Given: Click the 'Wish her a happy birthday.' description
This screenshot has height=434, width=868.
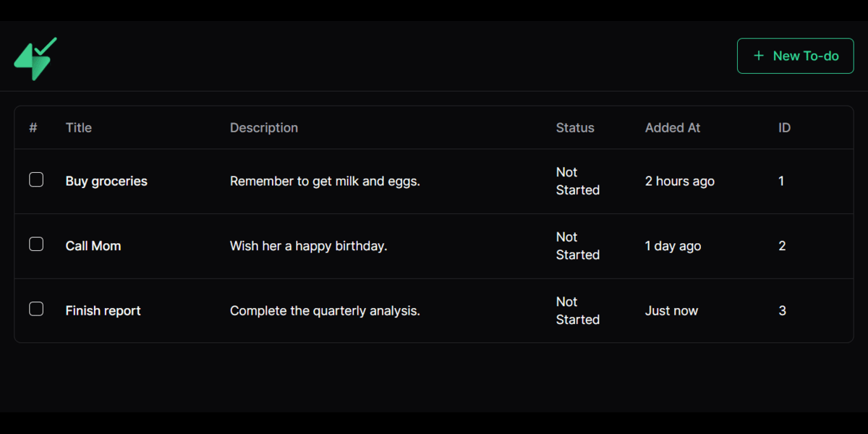Looking at the screenshot, I should tap(309, 246).
